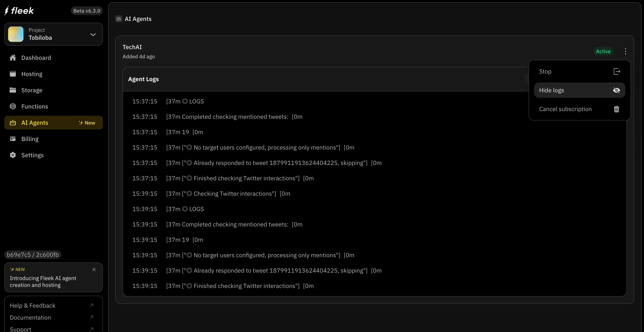The width and height of the screenshot is (644, 332).
Task: Choose Cancel subscription from the menu
Action: click(x=565, y=109)
